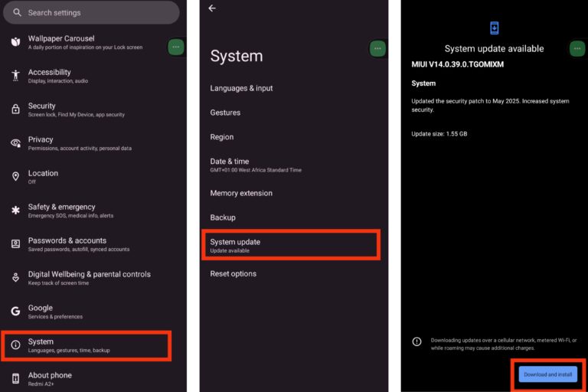Tap the Digital Wellbeing heart icon
Screen dimensions: 588x392
point(15,277)
